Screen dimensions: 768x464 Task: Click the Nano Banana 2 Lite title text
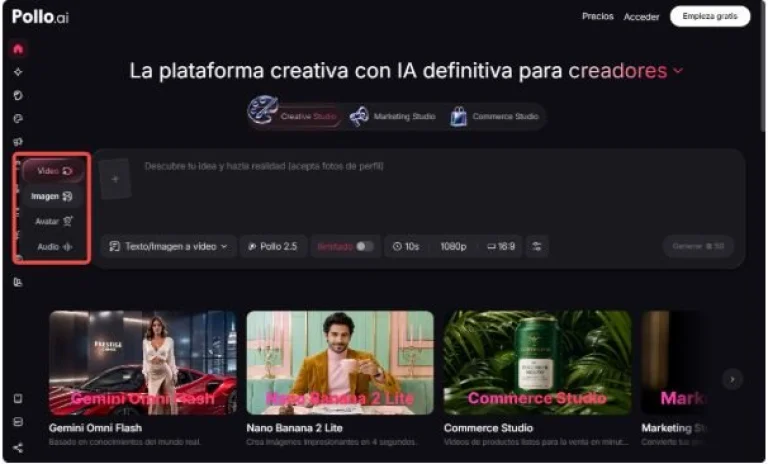pyautogui.click(x=294, y=428)
